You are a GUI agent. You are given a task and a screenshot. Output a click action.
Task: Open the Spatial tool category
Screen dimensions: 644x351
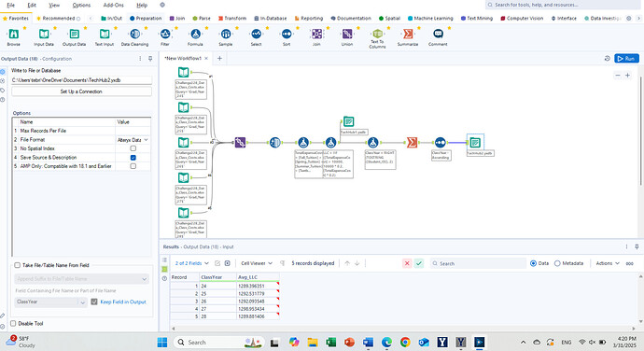coord(389,18)
